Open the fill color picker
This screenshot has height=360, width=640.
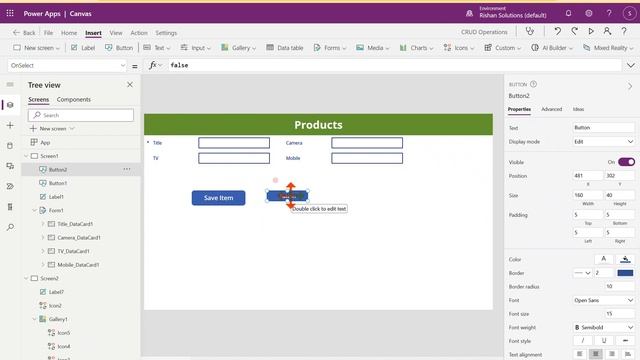pyautogui.click(x=625, y=259)
